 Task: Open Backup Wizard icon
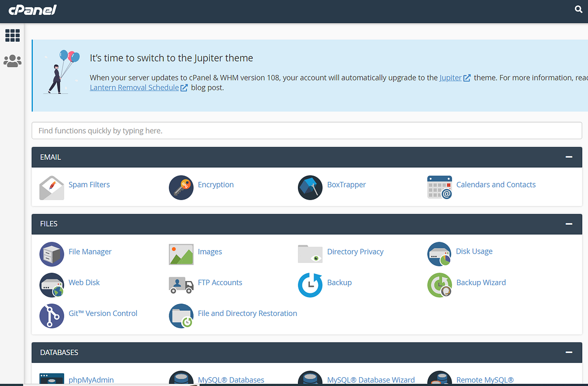[440, 285]
